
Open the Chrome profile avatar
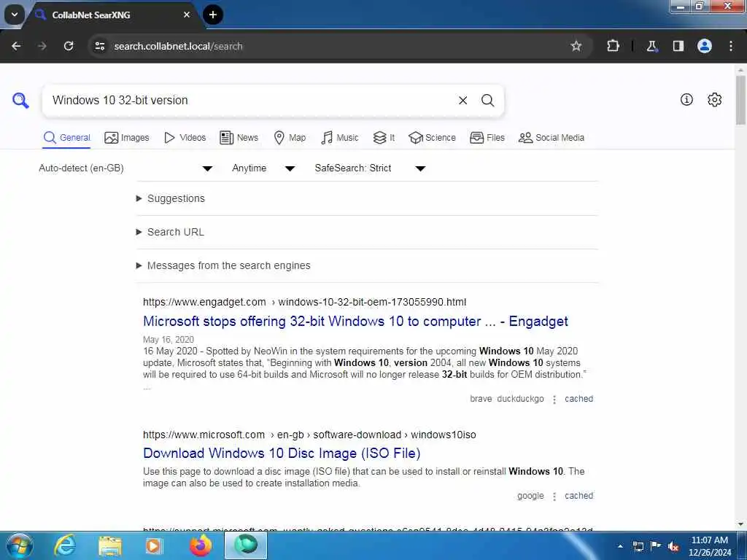(x=705, y=46)
